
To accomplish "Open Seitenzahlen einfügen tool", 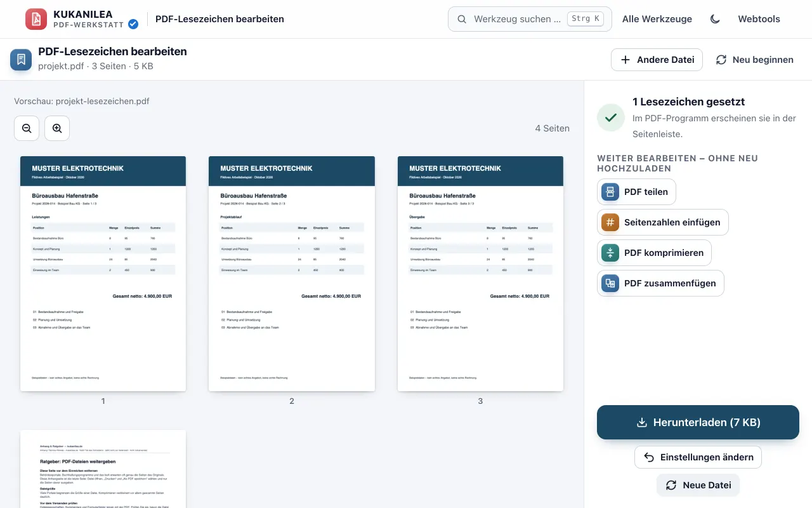I will pos(662,222).
